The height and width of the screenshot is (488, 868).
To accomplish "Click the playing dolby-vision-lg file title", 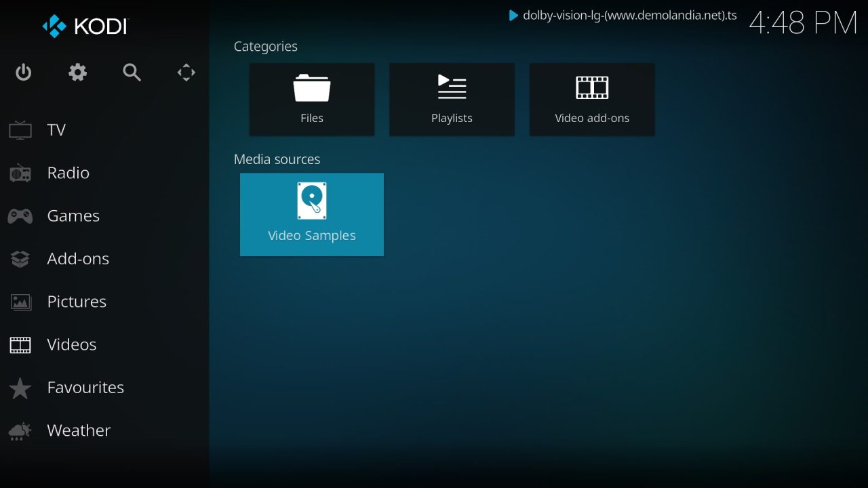I will pos(627,15).
